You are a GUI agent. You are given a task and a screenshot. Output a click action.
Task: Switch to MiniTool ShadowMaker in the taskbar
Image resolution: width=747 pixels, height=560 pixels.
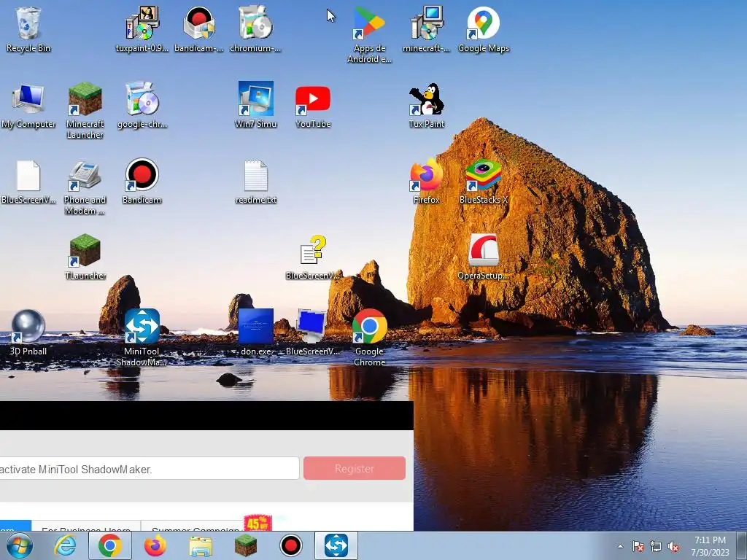pyautogui.click(x=336, y=545)
